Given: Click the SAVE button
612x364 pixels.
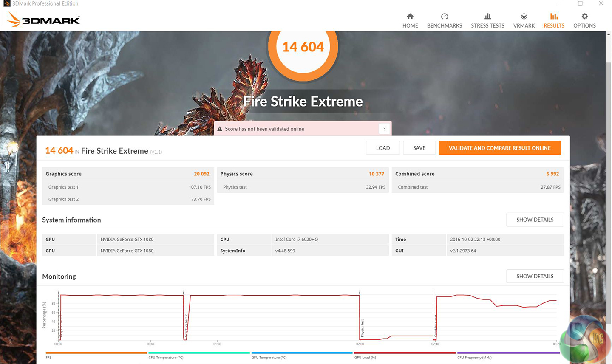Looking at the screenshot, I should pos(419,148).
